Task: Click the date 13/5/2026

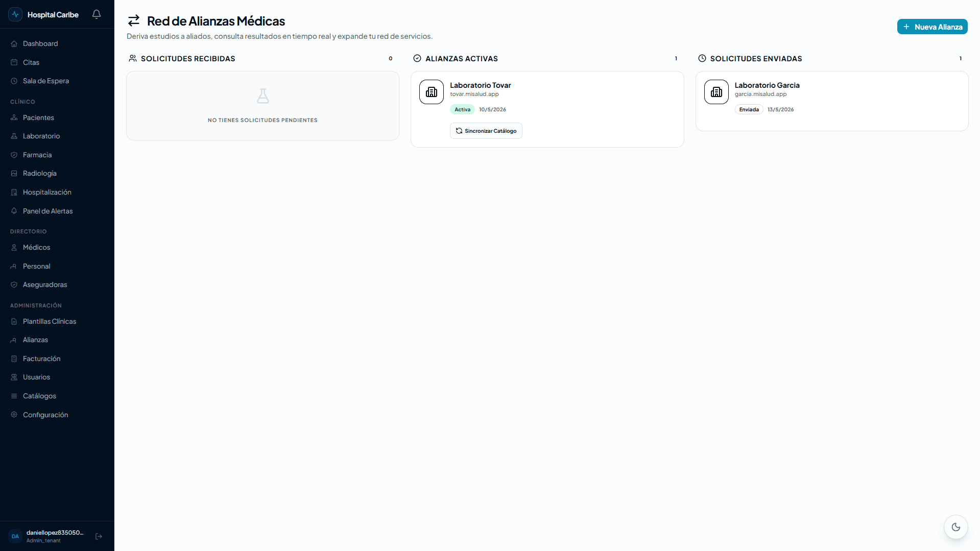Action: click(x=780, y=109)
